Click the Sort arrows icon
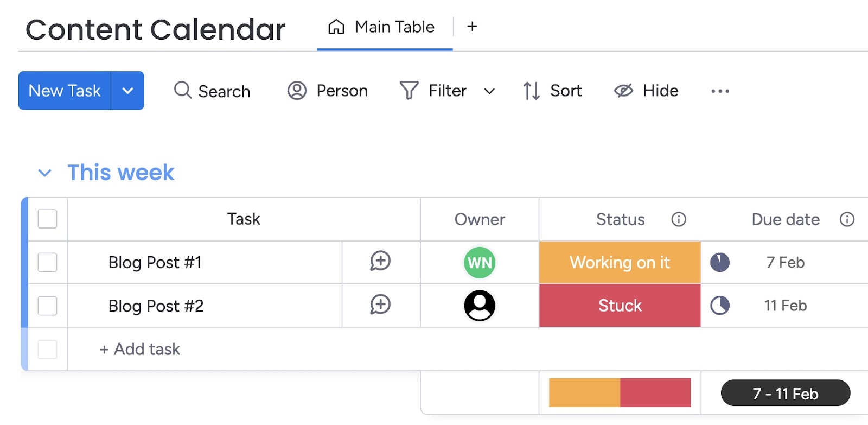Screen dimensions: 868x425 click(531, 91)
